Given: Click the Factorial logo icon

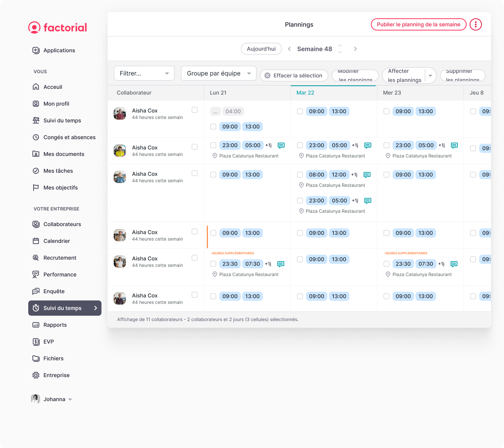Looking at the screenshot, I should click(34, 27).
